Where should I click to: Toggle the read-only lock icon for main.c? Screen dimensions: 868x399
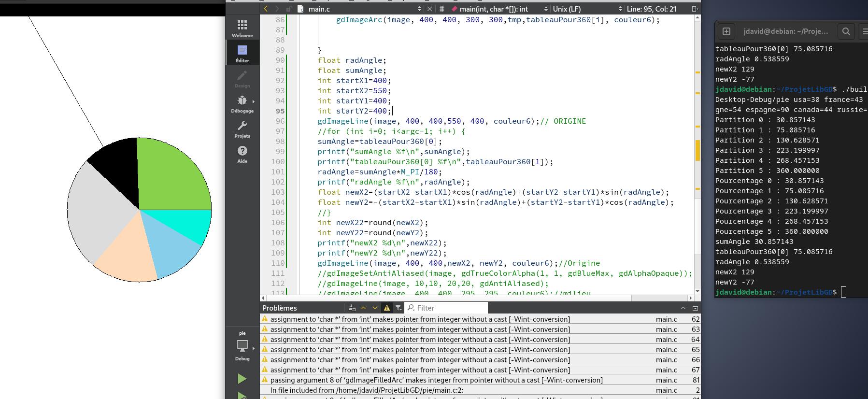[x=289, y=9]
